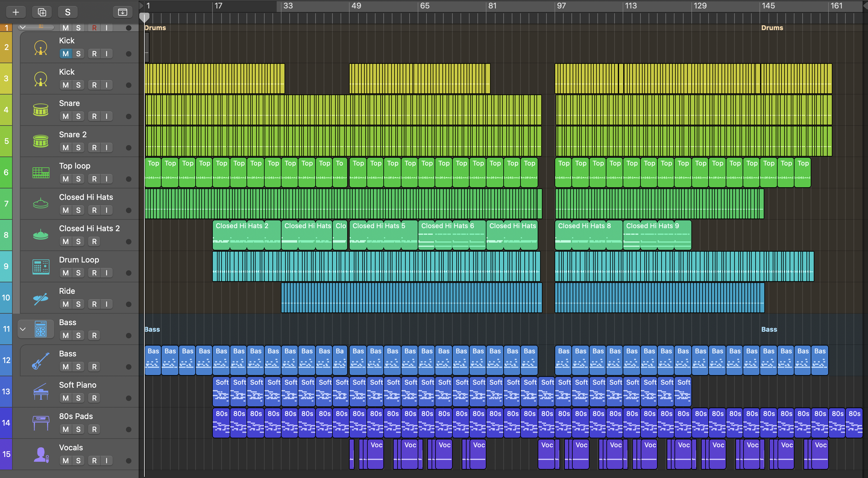Viewport: 868px width, 478px height.
Task: Click the Snare track drum icon
Action: pyautogui.click(x=41, y=110)
